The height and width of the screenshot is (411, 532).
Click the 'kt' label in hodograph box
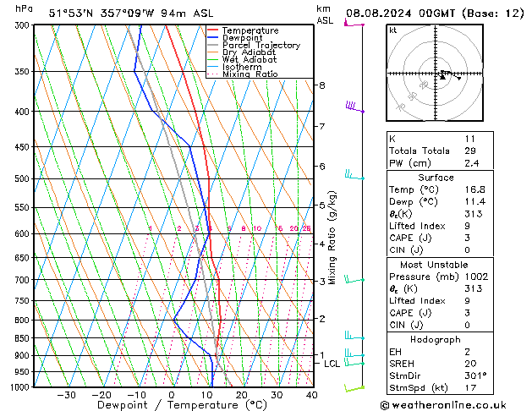click(393, 30)
